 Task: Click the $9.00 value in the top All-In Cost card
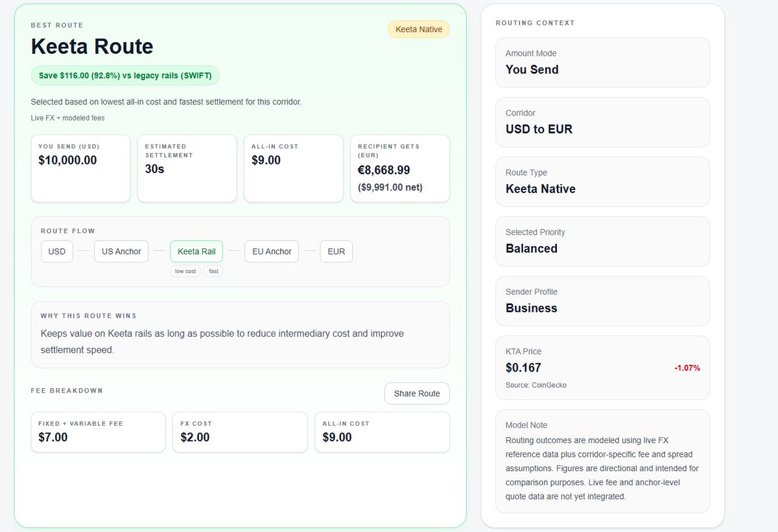tap(266, 160)
